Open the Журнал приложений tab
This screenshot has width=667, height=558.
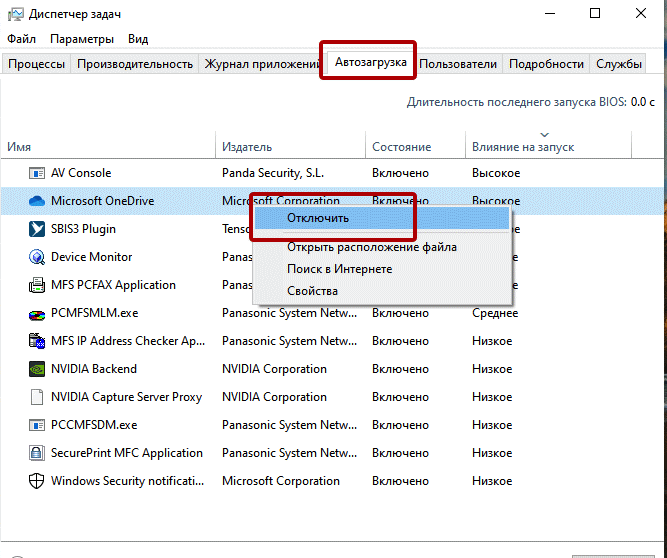(x=260, y=64)
